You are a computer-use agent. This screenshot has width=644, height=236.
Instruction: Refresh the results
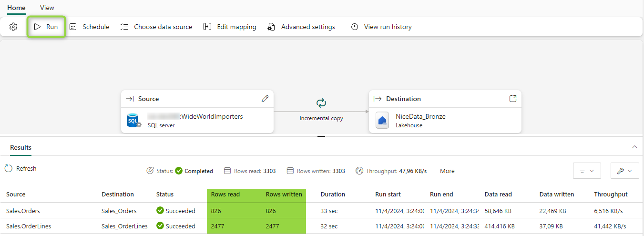point(20,168)
